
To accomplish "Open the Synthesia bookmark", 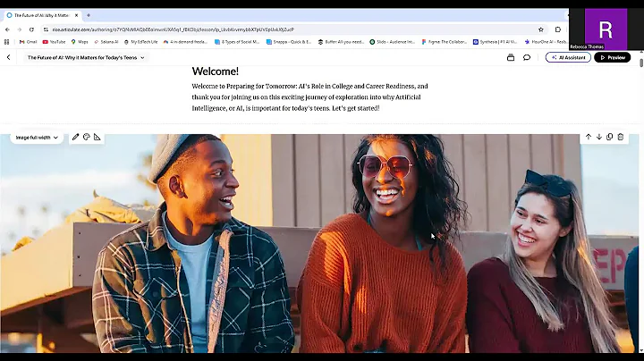I will [495, 42].
